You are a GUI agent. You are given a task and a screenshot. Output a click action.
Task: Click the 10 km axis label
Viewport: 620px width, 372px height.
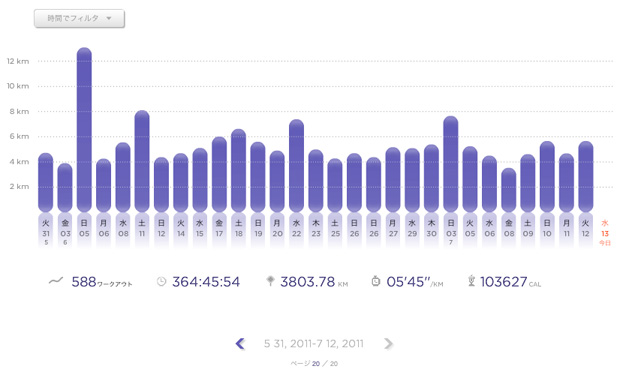[18, 86]
